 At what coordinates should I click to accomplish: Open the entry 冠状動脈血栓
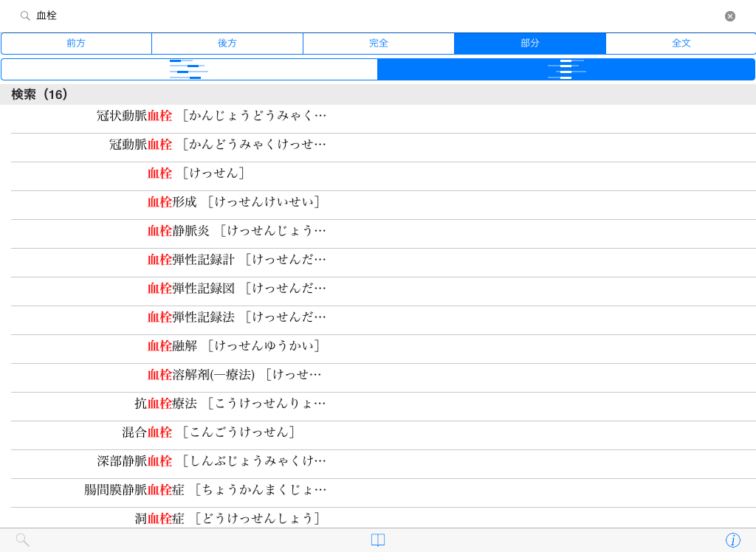tap(211, 116)
